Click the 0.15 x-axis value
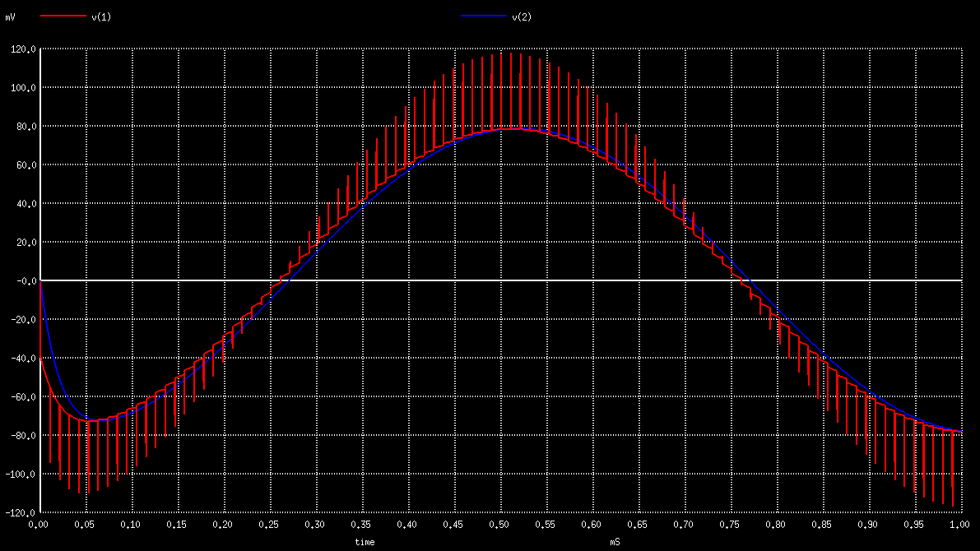The height and width of the screenshot is (551, 980). click(x=176, y=525)
